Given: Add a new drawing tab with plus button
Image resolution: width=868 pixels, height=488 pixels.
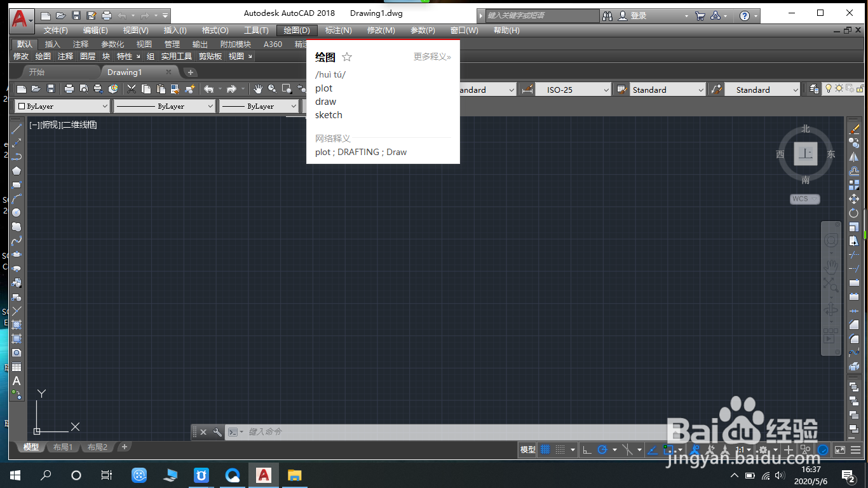Looking at the screenshot, I should (x=191, y=72).
